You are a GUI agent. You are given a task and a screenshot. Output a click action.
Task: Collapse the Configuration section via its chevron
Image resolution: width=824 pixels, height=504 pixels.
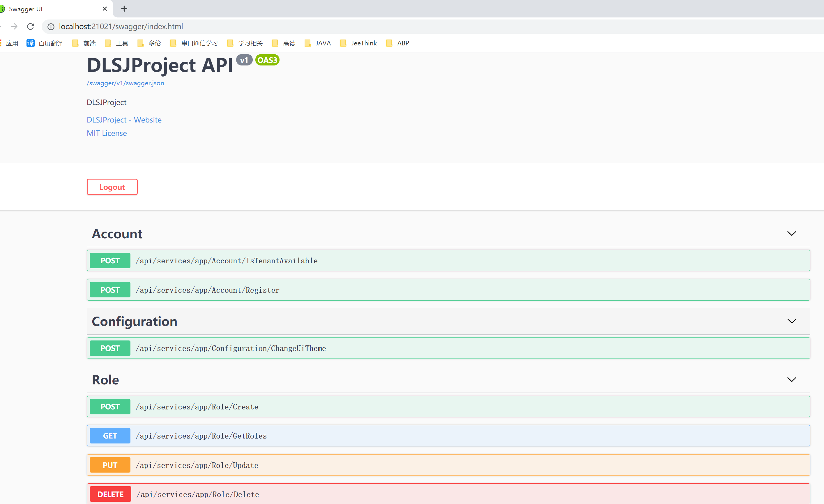[792, 321]
